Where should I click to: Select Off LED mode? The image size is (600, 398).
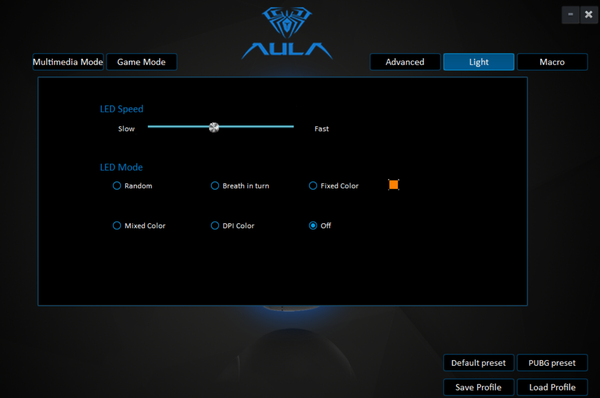click(313, 225)
